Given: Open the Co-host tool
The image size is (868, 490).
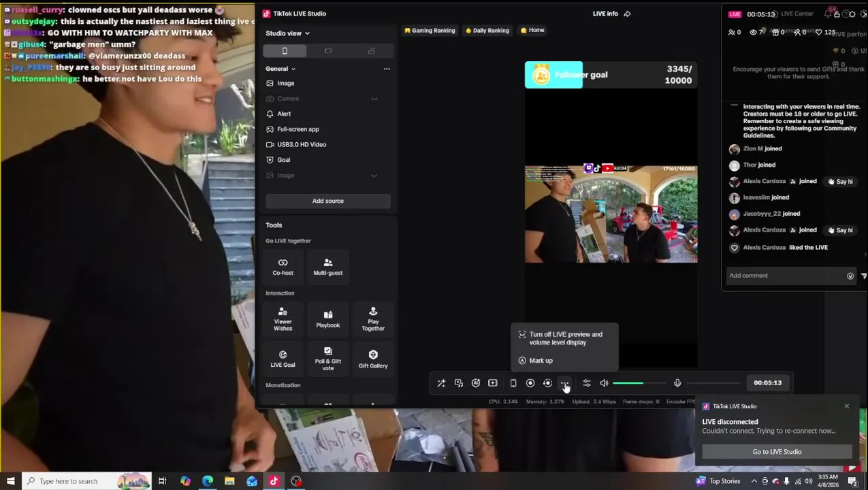Looking at the screenshot, I should 283,267.
